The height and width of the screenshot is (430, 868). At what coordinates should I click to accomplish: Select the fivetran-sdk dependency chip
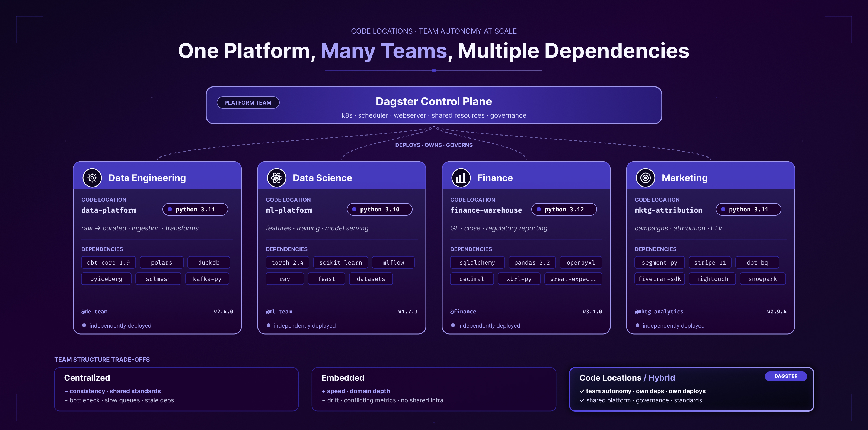(x=660, y=279)
